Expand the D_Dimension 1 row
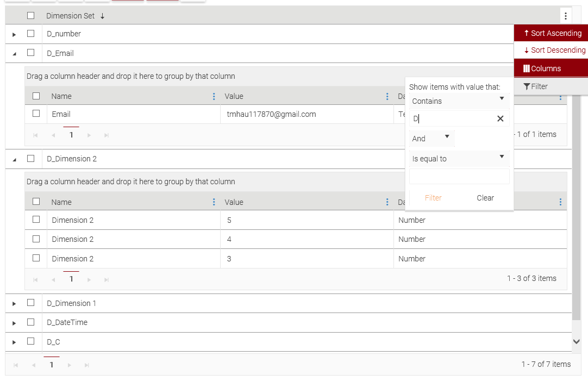 [x=14, y=303]
